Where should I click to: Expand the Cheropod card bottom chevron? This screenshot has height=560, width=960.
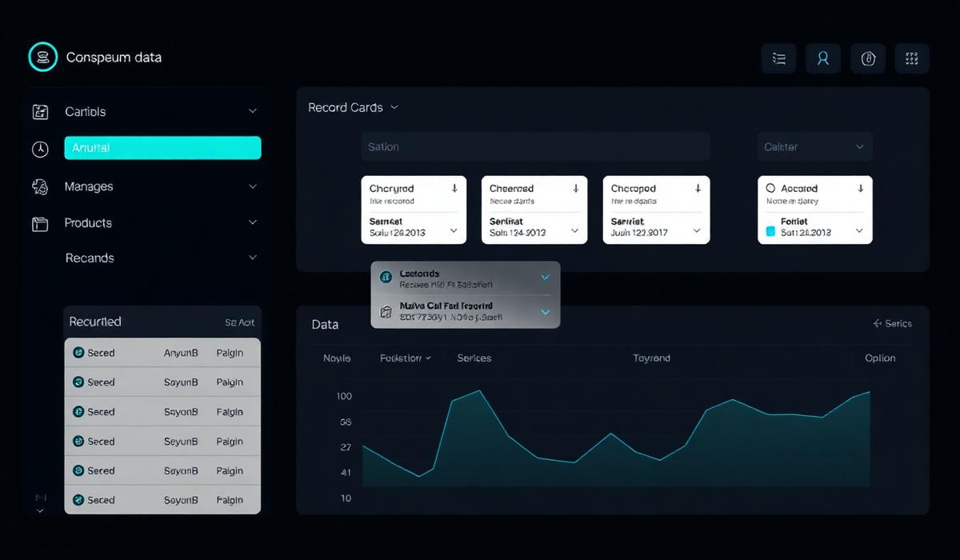pos(698,230)
